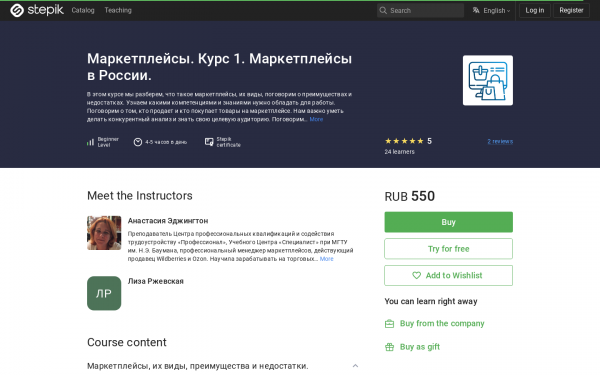Screen dimensions: 600x375
Task: Click the 4-5 часов в день label
Action: [x=166, y=142]
